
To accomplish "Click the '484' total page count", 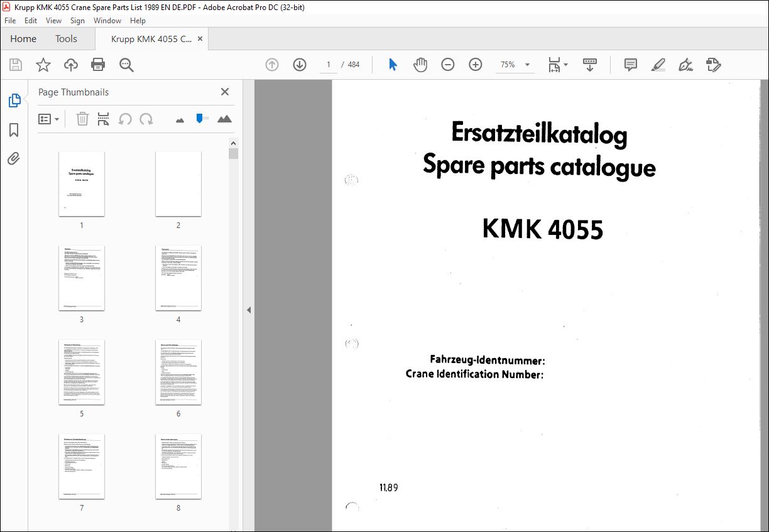I will [354, 65].
